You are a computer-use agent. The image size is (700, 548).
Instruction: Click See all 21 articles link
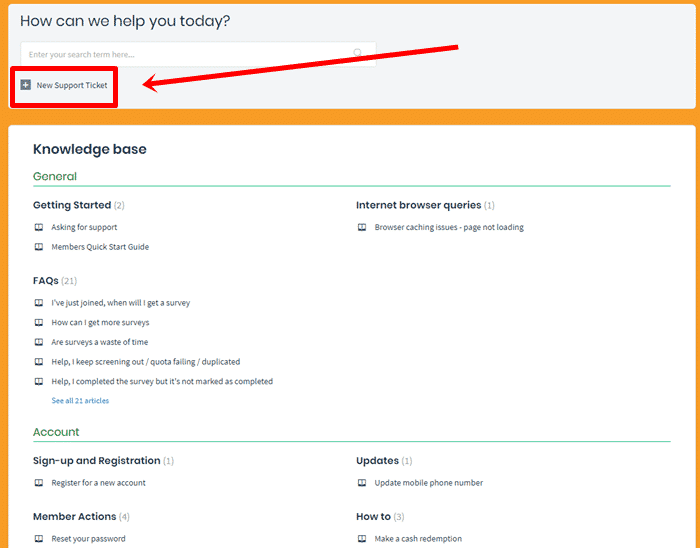pyautogui.click(x=80, y=401)
